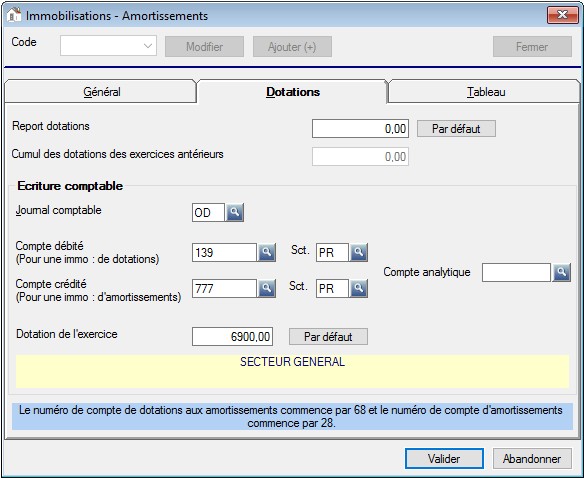
Task: Search accounts for Compte débité field
Action: pyautogui.click(x=267, y=252)
